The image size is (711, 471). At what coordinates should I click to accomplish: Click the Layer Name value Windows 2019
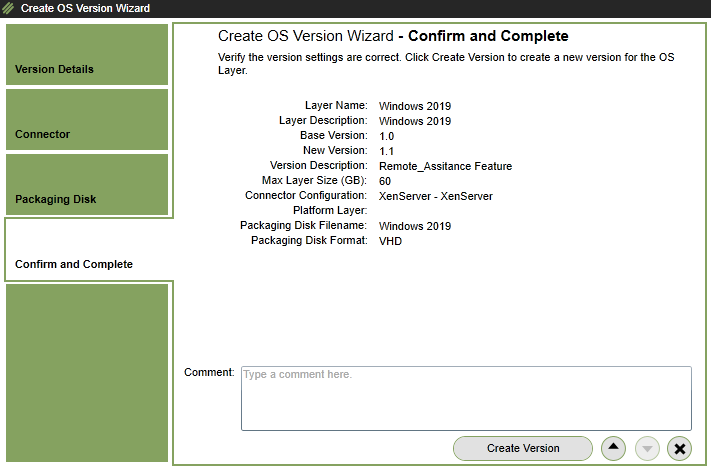click(x=415, y=106)
